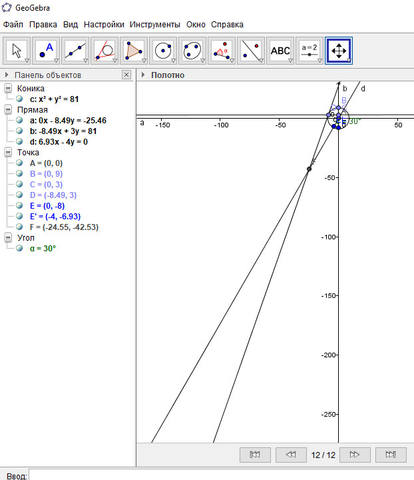Screen dimensions: 414x480
Task: Open the Move tool dropdown arrow
Action: pos(27,61)
